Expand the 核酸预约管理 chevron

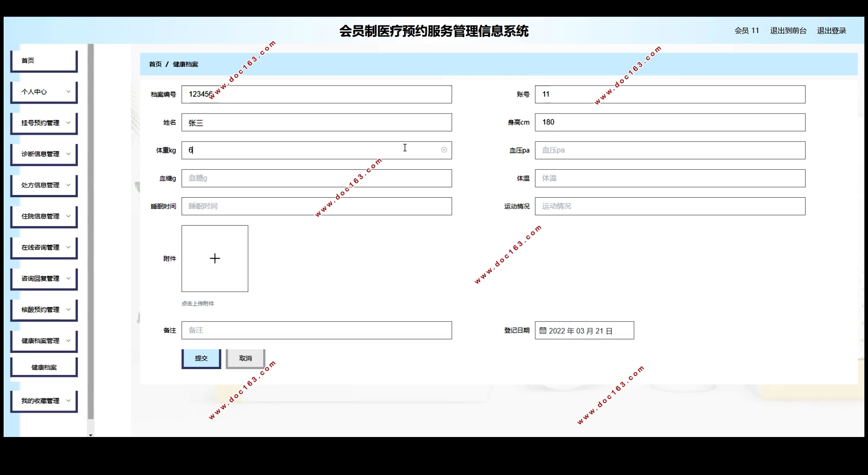[x=68, y=310]
